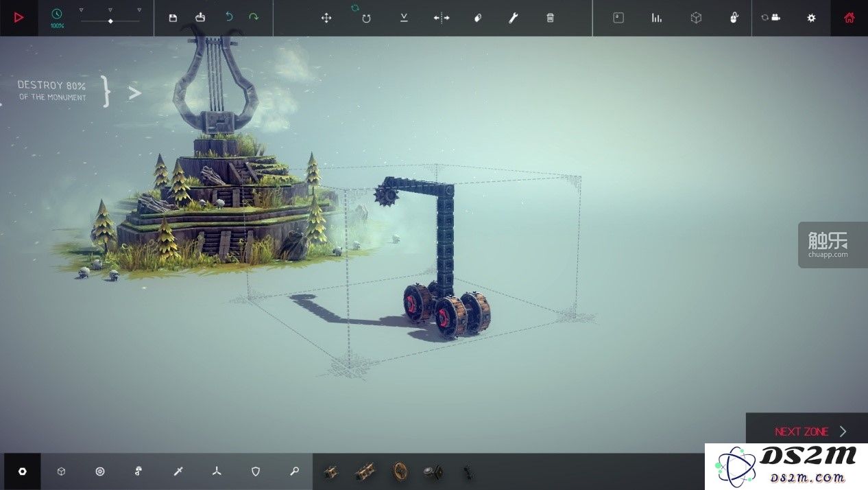Click the time scale clock icon
The width and height of the screenshot is (868, 490).
point(57,13)
